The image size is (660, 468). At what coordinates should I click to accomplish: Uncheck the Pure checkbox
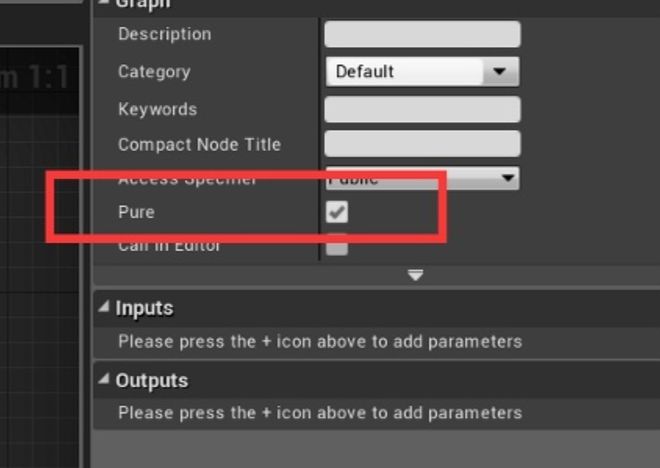[337, 212]
